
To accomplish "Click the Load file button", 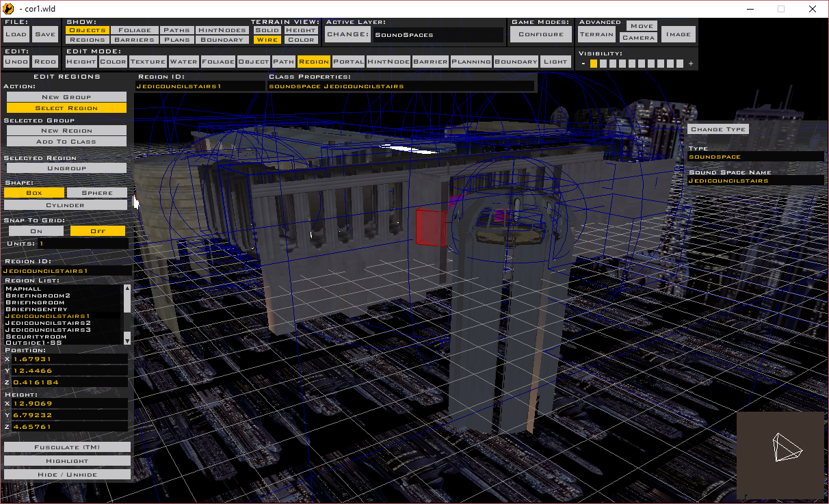I will (16, 34).
